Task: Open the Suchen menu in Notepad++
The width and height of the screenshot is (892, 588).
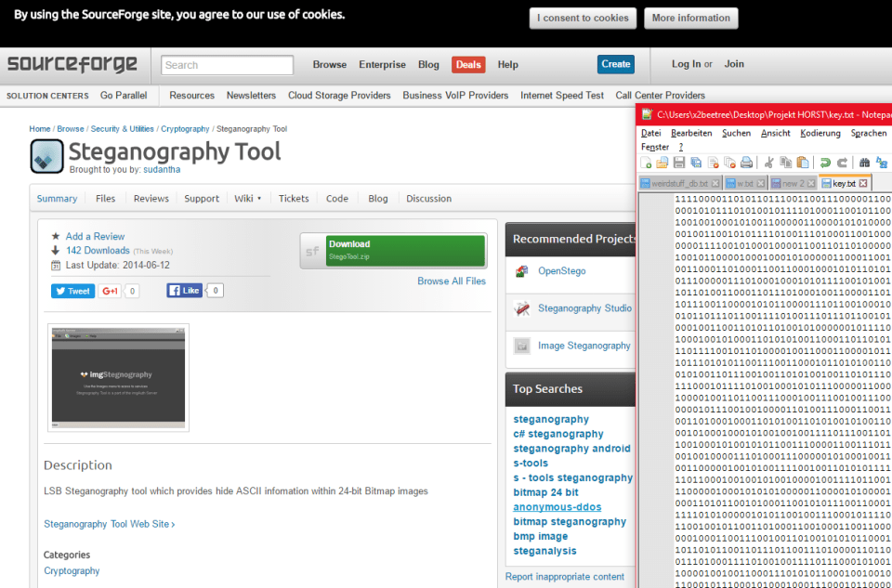Action: pos(736,133)
